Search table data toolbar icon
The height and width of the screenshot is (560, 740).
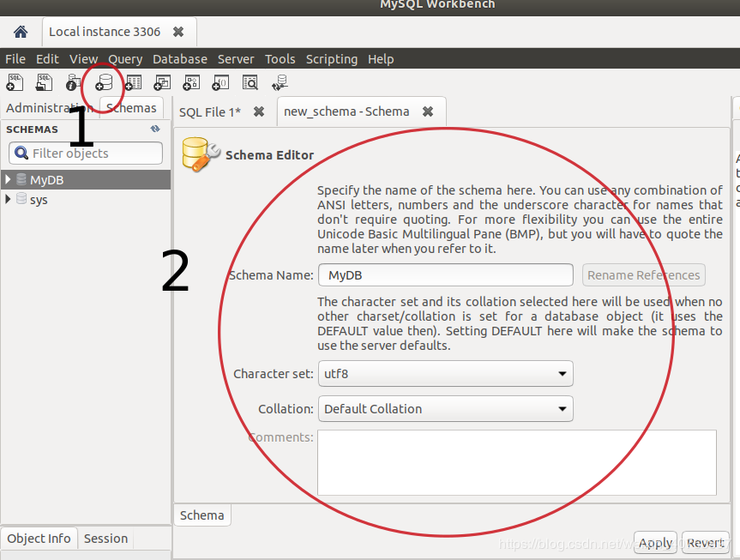pyautogui.click(x=250, y=82)
